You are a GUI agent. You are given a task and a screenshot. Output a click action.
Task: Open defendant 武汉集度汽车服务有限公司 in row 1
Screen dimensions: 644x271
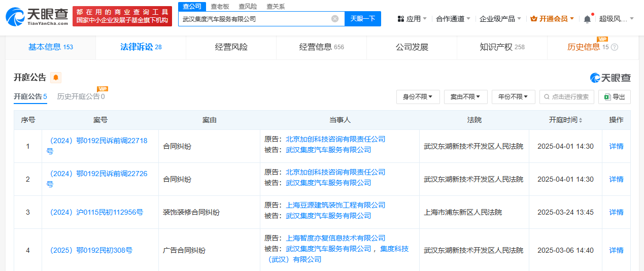click(x=328, y=150)
